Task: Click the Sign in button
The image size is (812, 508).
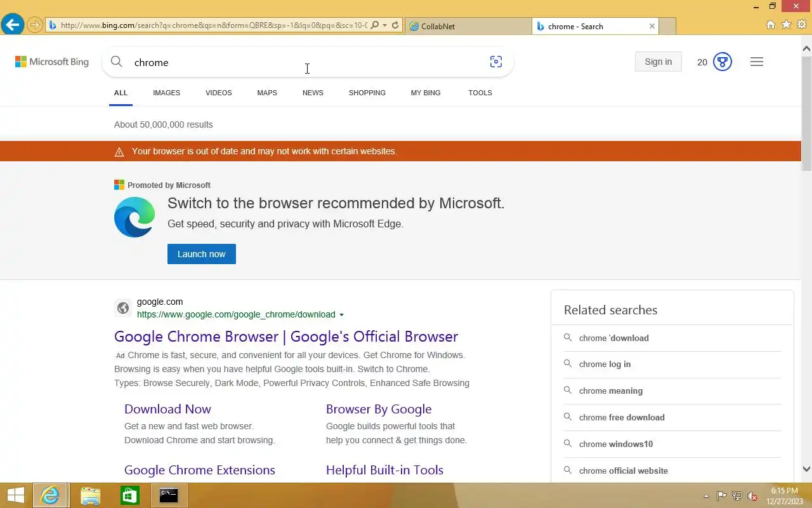Action: 658,62
